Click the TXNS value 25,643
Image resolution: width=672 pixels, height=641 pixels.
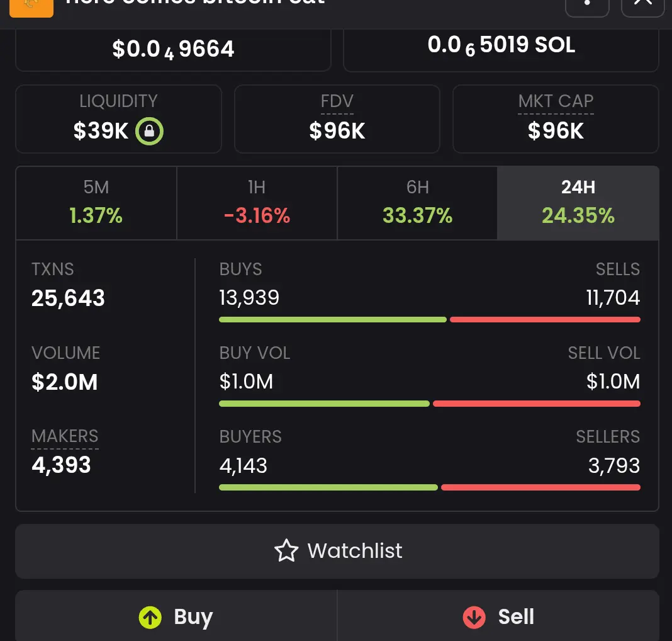[x=68, y=298]
